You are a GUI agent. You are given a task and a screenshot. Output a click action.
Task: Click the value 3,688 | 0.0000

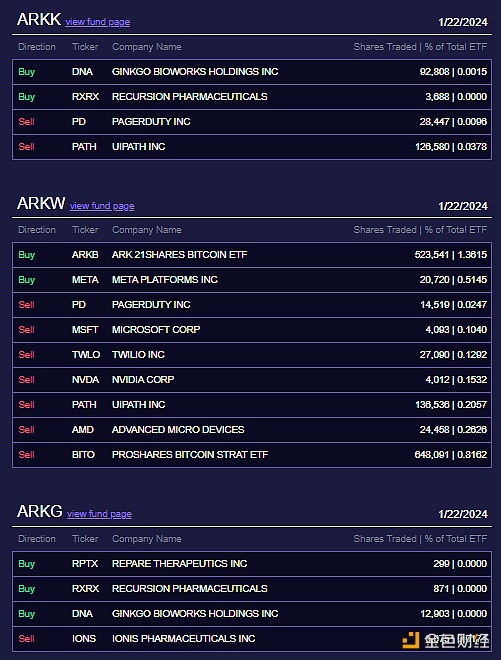456,96
